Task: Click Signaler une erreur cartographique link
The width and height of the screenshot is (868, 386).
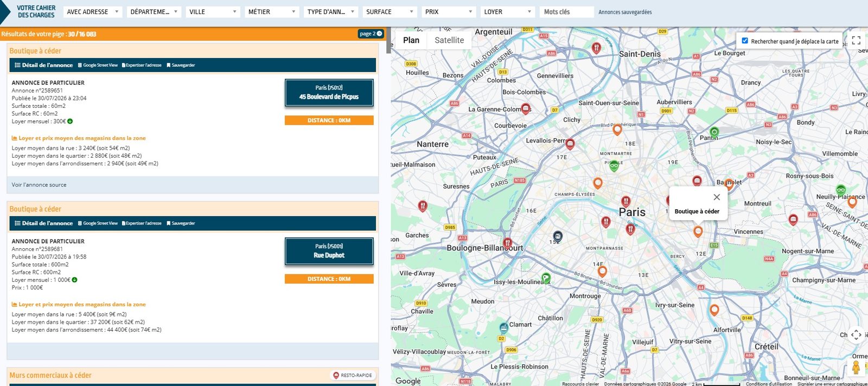Action: tap(832, 384)
